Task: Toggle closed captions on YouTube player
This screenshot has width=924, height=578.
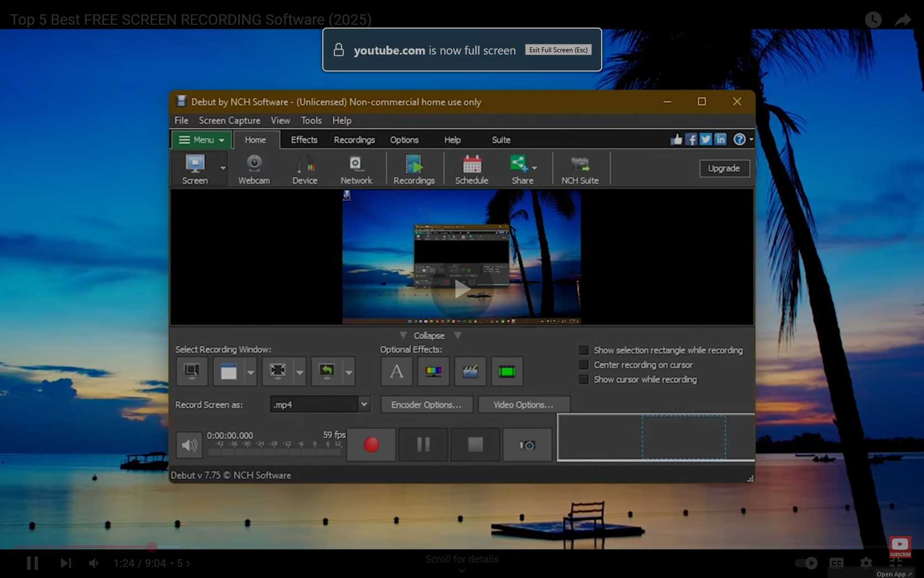Action: pos(837,563)
